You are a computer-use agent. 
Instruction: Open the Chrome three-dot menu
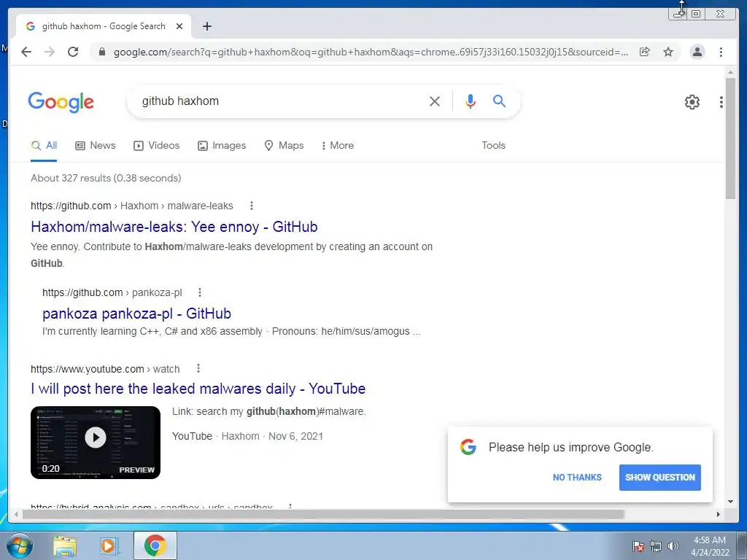pos(721,52)
